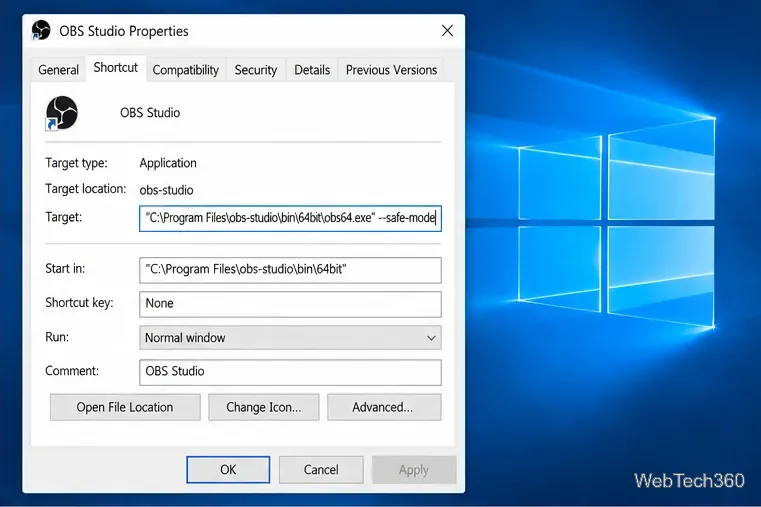Click the Change Icon button
Viewport: 761px width, 507px height.
coord(264,407)
